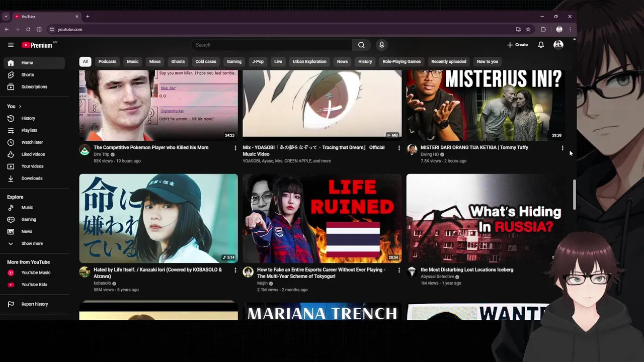Open Subscriptions in the sidebar
Image resolution: width=644 pixels, height=362 pixels.
pyautogui.click(x=34, y=87)
